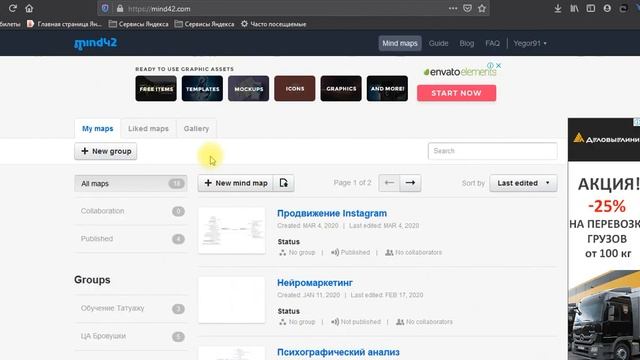Open Нейромаркетинг map

coord(315,283)
